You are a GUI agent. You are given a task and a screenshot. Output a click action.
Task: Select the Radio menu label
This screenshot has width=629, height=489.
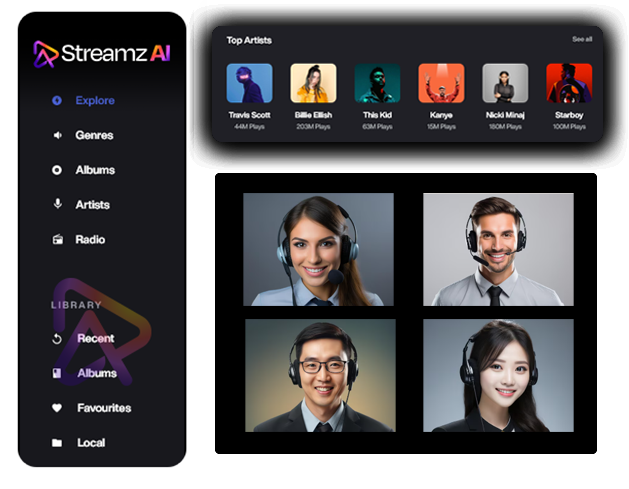tap(90, 239)
